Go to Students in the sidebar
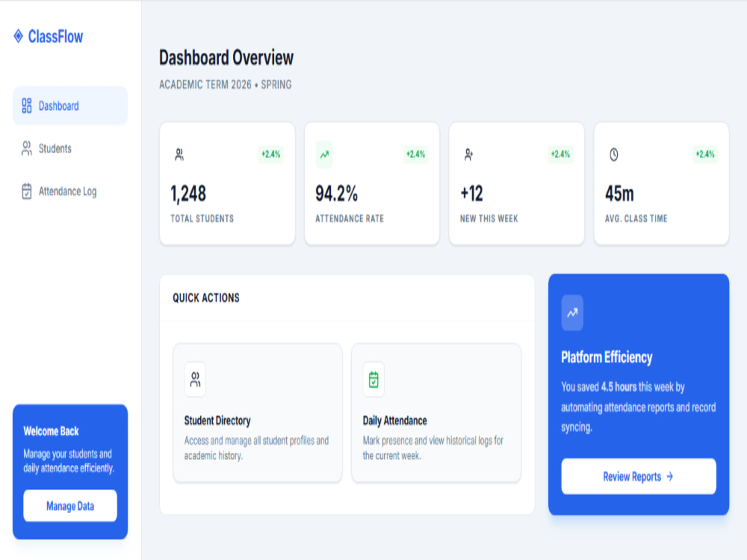Image resolution: width=747 pixels, height=560 pixels. coord(70,149)
